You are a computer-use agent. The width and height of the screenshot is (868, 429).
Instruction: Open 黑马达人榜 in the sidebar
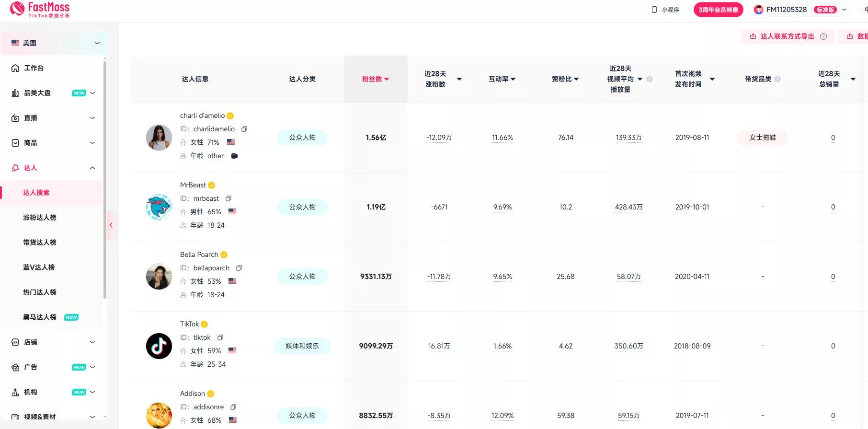[40, 317]
